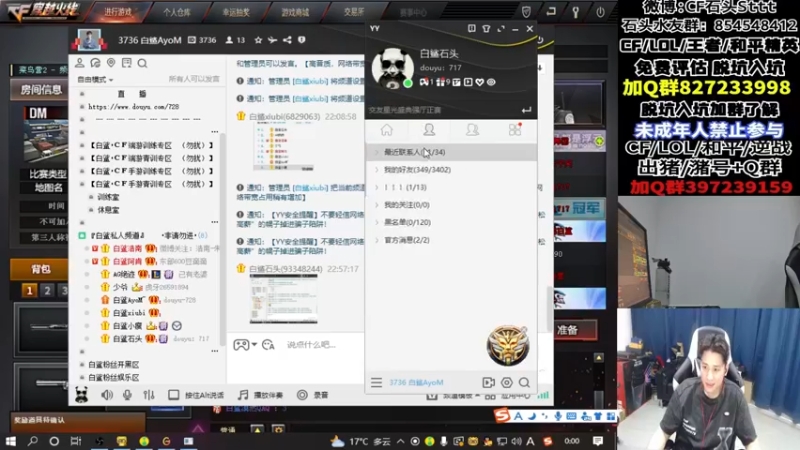Click the YY signature text field
The height and width of the screenshot is (450, 800).
pos(442,110)
